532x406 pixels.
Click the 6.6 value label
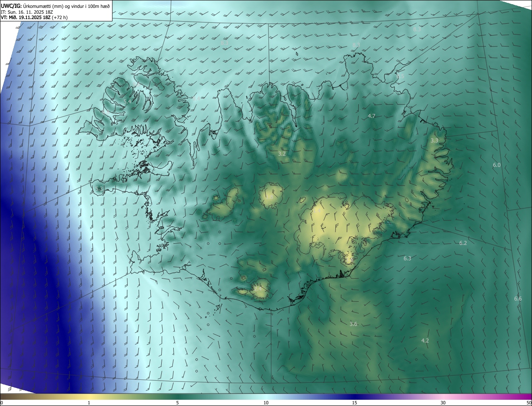[x=518, y=298]
